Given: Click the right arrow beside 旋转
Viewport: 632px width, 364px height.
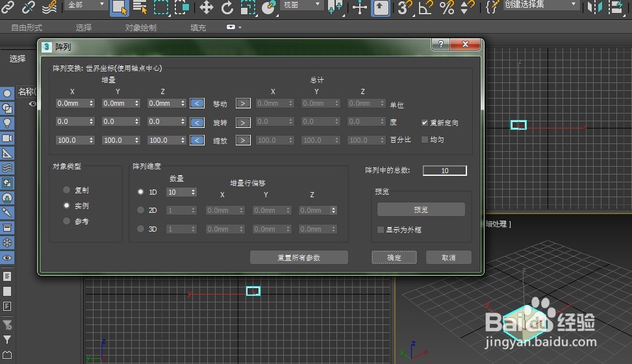Looking at the screenshot, I should 243,122.
